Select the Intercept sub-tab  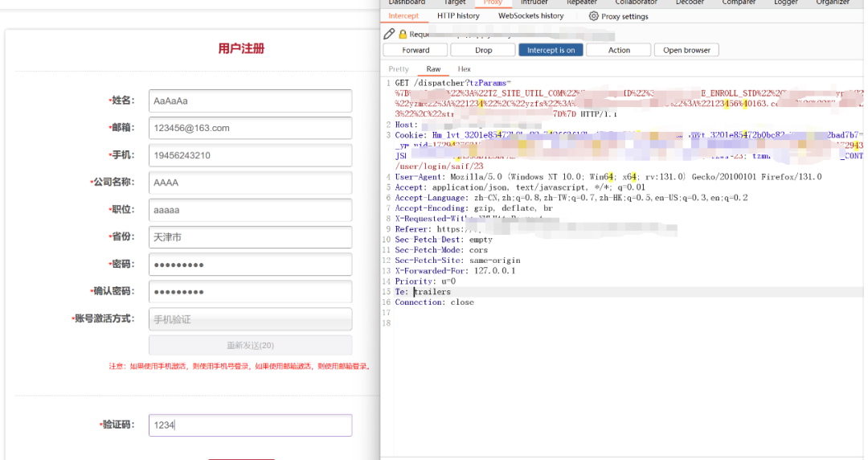[403, 16]
